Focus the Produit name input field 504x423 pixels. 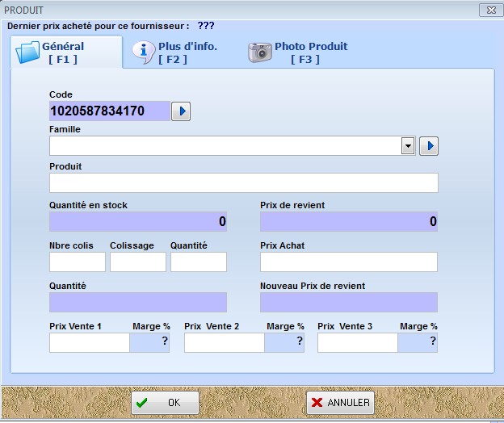(x=244, y=182)
